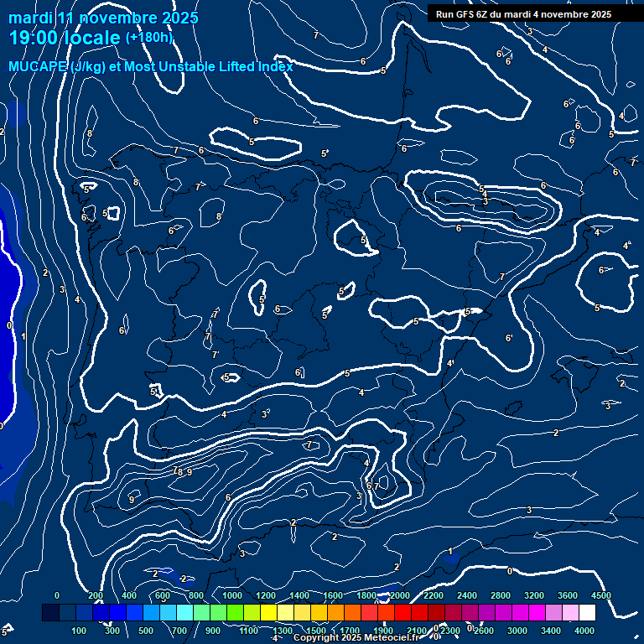Choose the red swatch between 2000 and 2100
The height and width of the screenshot is (644, 644).
pos(402,612)
